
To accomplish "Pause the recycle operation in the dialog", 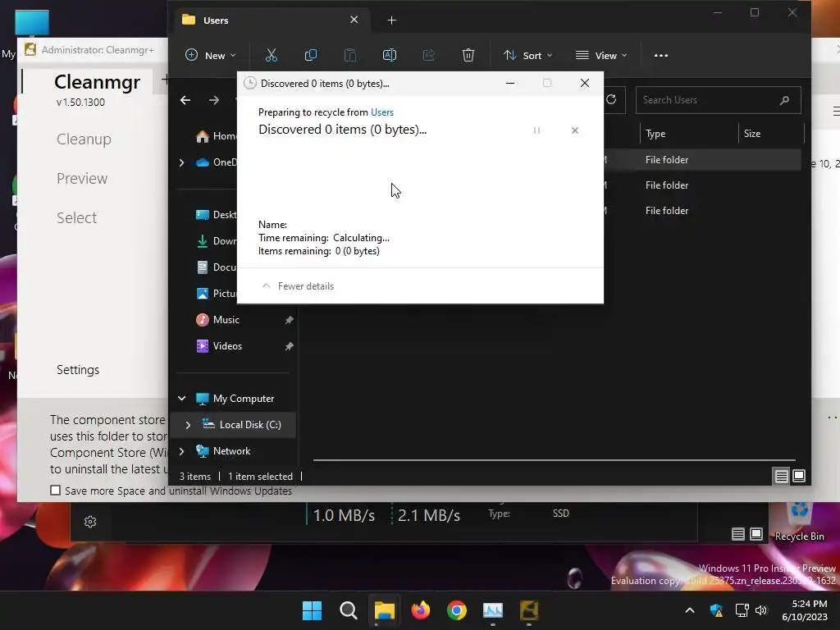I will (x=536, y=130).
